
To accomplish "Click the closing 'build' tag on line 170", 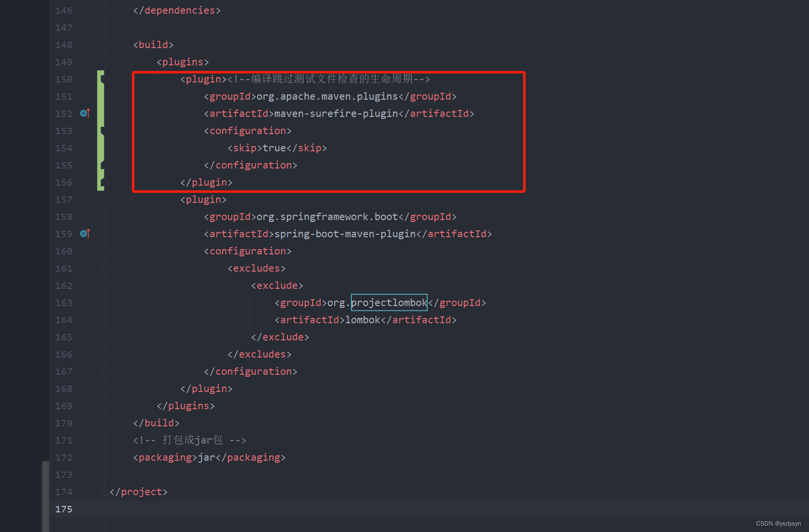I will click(x=156, y=423).
